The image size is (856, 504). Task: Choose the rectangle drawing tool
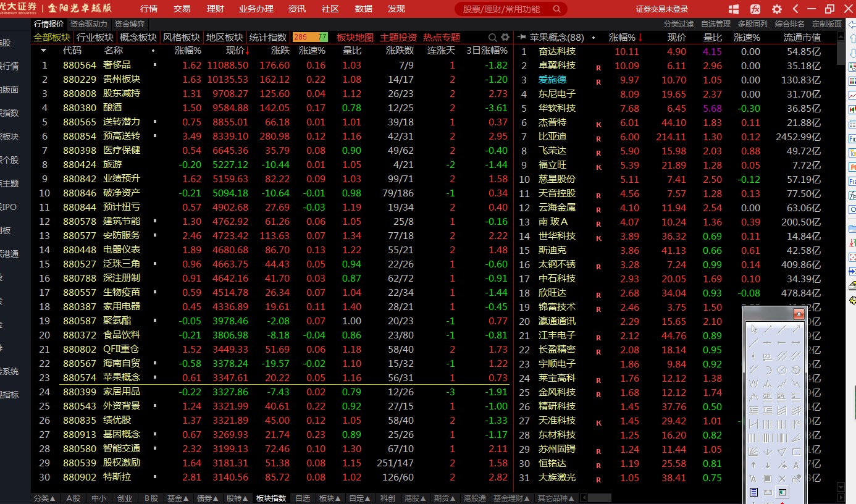pos(796,451)
